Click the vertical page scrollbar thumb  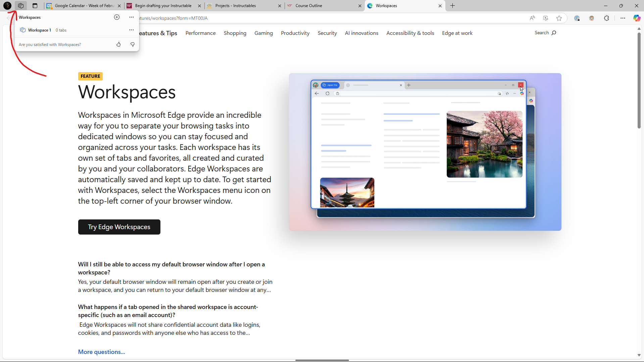pyautogui.click(x=639, y=81)
